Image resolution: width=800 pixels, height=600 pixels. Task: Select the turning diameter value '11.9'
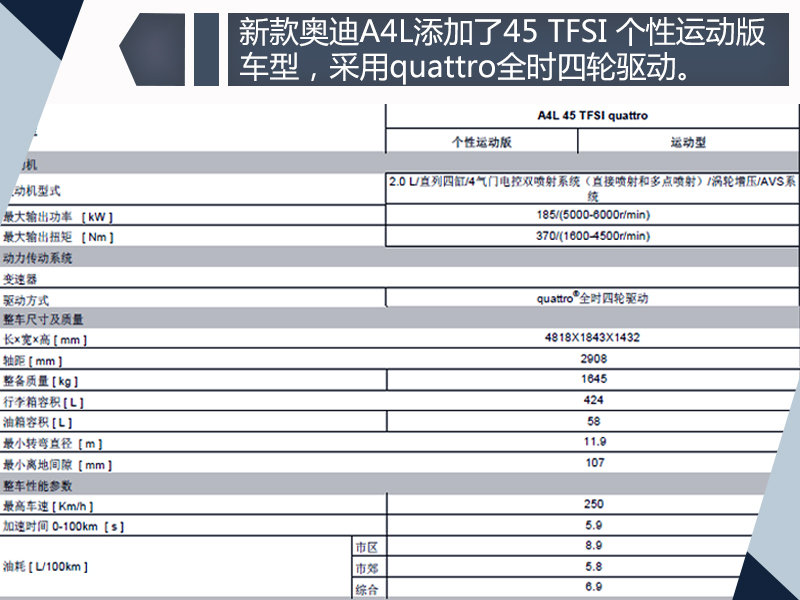pos(595,441)
